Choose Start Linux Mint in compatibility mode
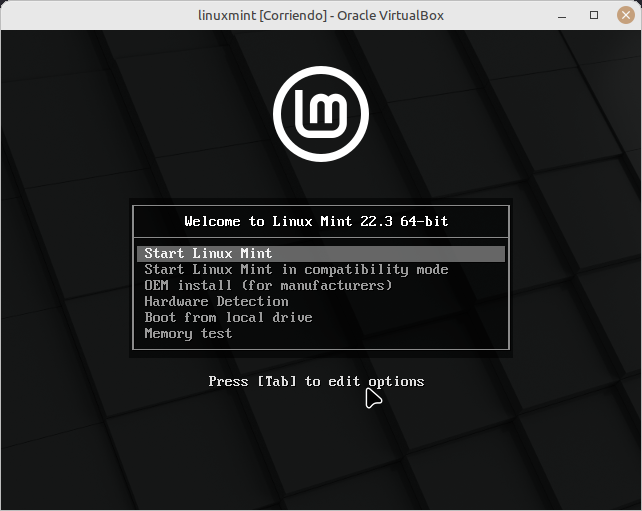642x511 pixels. pos(296,269)
